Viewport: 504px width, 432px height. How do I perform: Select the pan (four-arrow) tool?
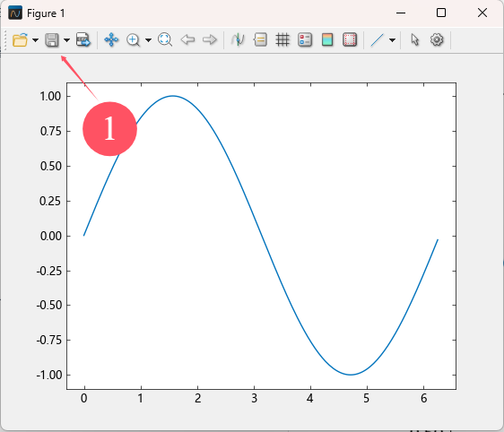point(111,39)
